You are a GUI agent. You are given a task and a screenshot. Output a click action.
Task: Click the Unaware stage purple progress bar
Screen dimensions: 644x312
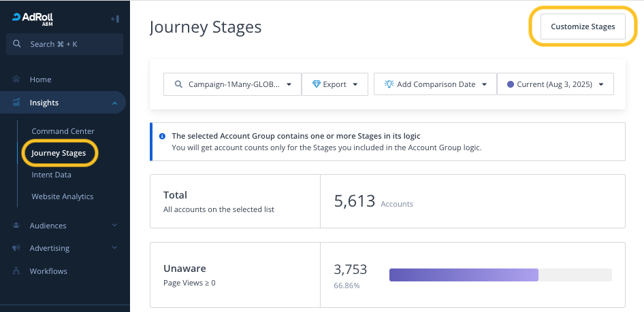click(x=464, y=275)
